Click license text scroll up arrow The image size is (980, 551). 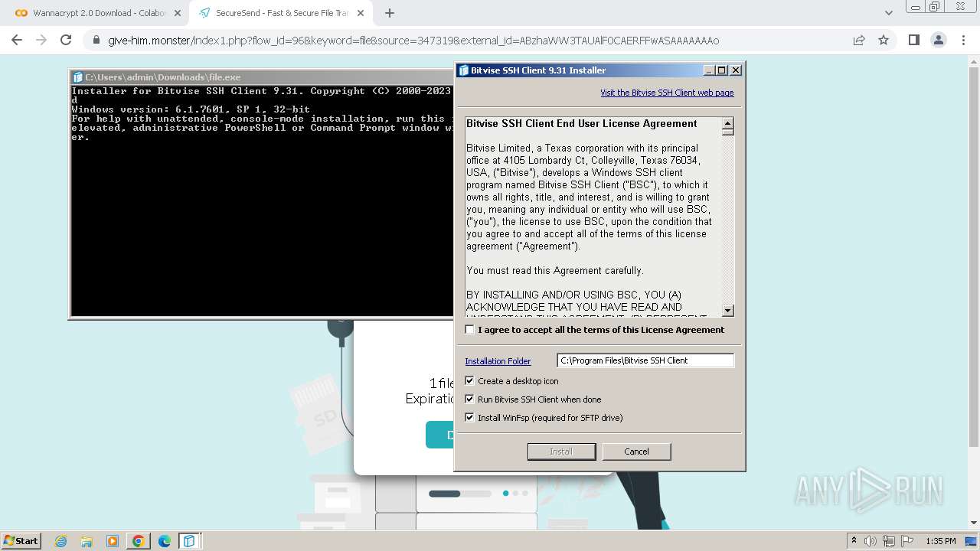[728, 123]
